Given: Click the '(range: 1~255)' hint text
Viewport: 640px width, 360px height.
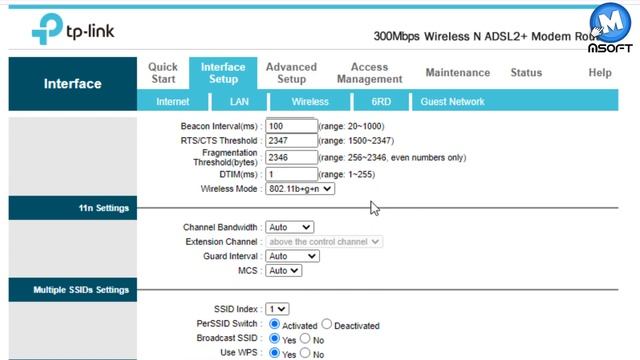Looking at the screenshot, I should coord(347,174).
